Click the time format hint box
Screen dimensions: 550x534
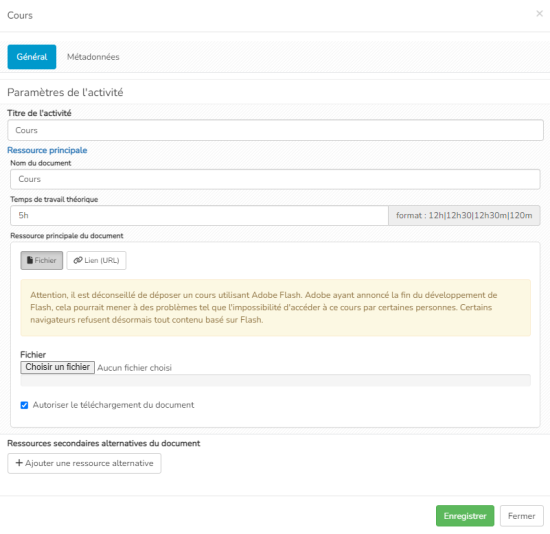[x=464, y=215]
